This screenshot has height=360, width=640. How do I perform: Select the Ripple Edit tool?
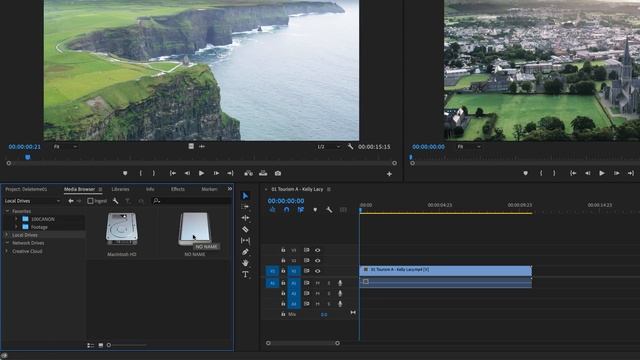245,218
